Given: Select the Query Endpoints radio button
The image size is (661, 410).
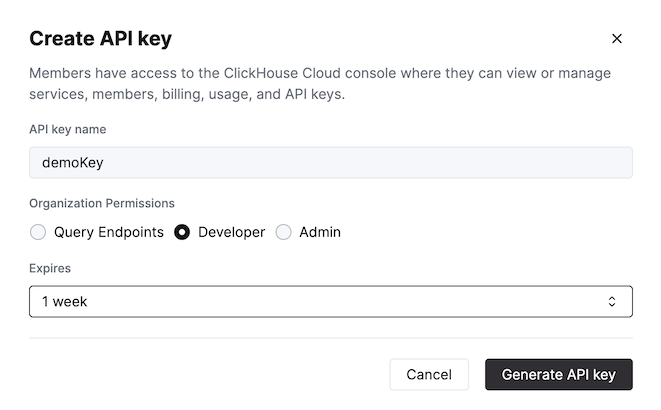Looking at the screenshot, I should 38,232.
